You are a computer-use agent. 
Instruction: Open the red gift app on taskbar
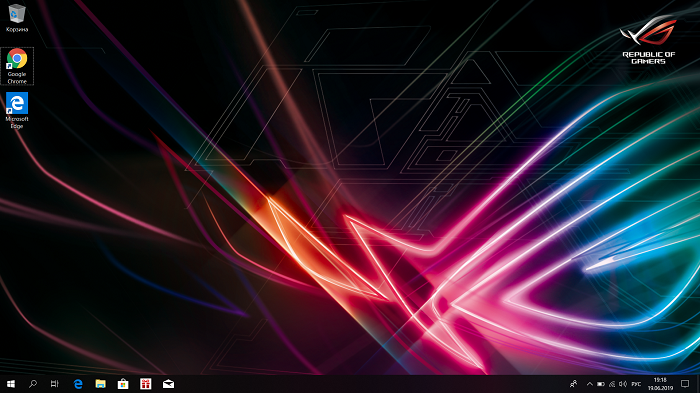click(146, 384)
